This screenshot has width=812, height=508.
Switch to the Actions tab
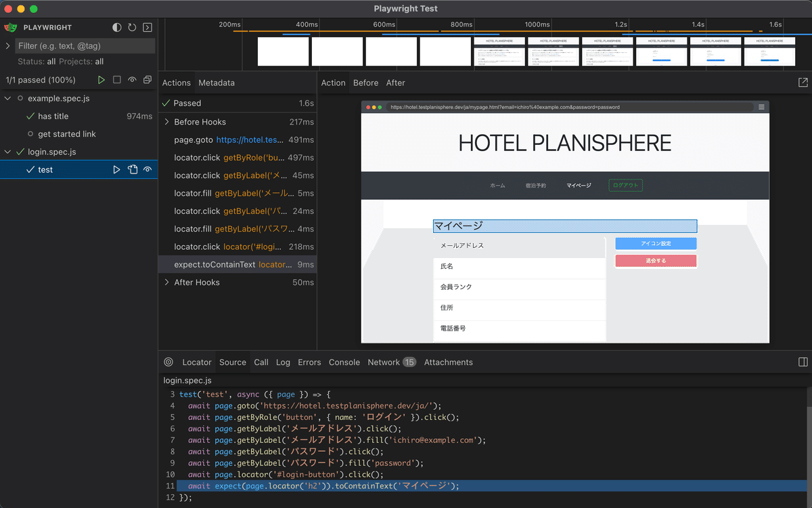(x=177, y=83)
